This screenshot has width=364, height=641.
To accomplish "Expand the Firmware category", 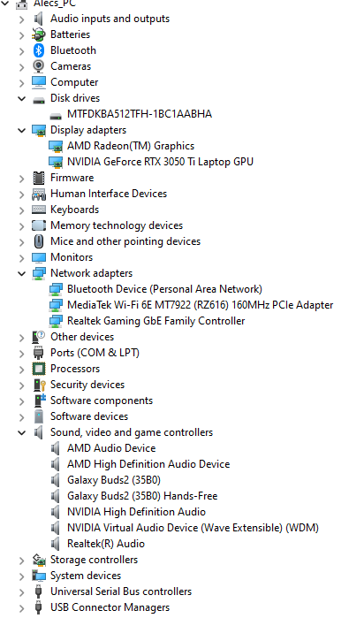I will 22,179.
